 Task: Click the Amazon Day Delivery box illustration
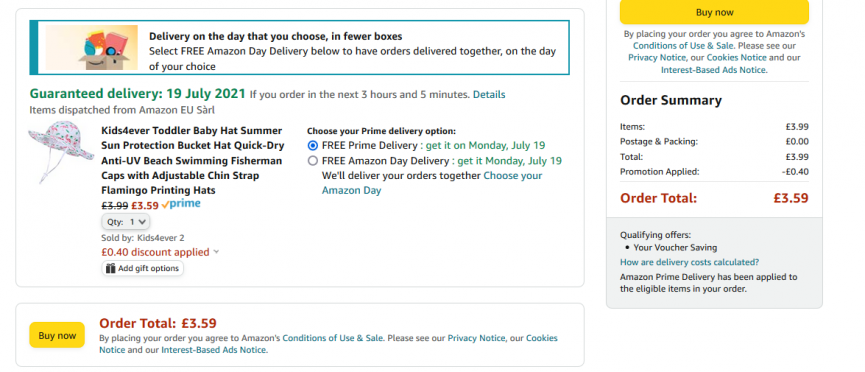point(92,47)
